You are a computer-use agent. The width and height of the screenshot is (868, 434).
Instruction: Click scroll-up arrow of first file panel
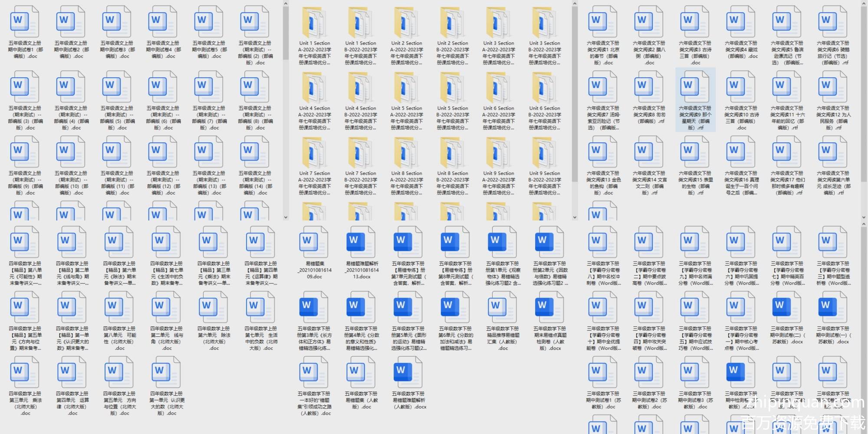(286, 4)
